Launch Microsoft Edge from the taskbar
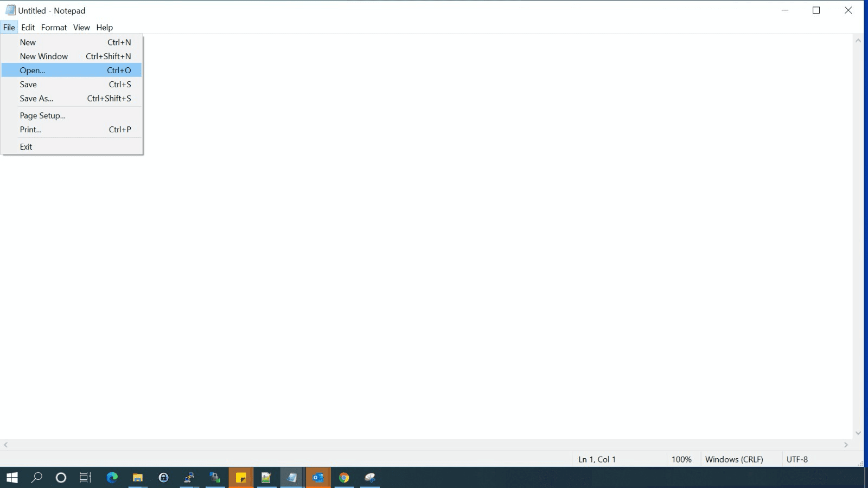The image size is (868, 488). 112,478
